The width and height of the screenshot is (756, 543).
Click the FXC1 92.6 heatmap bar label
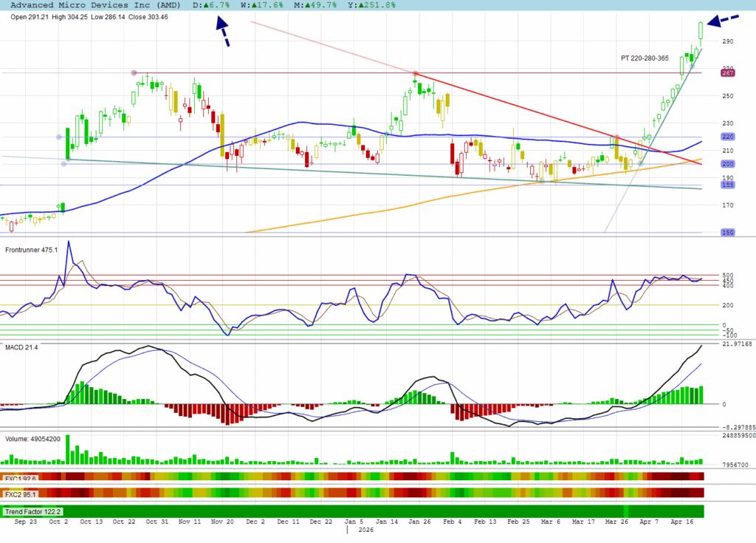(21, 477)
